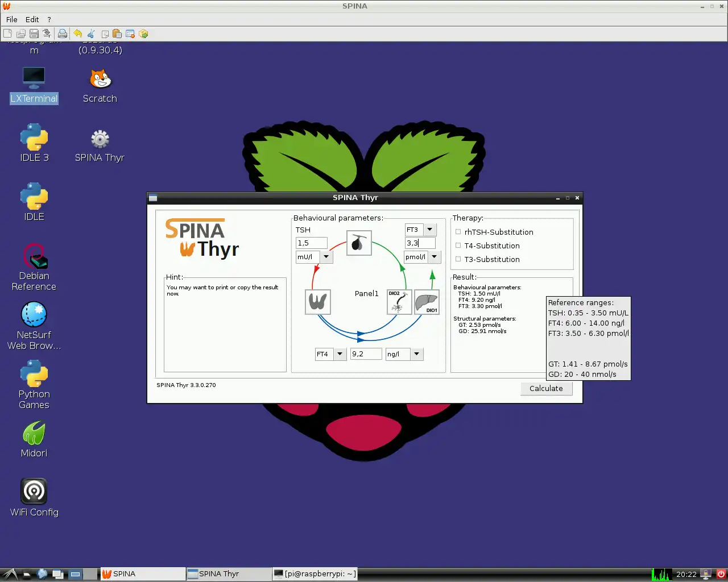The height and width of the screenshot is (582, 728).
Task: Enable the T4-Substitution checkbox
Action: coord(458,246)
